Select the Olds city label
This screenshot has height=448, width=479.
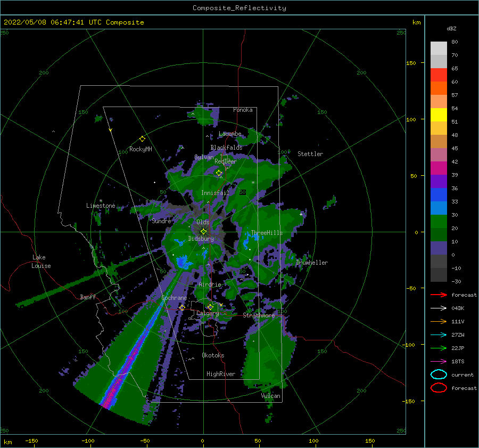point(203,222)
